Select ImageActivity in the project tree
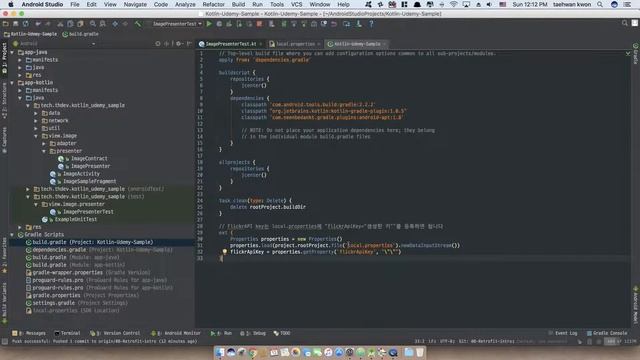 pyautogui.click(x=81, y=174)
